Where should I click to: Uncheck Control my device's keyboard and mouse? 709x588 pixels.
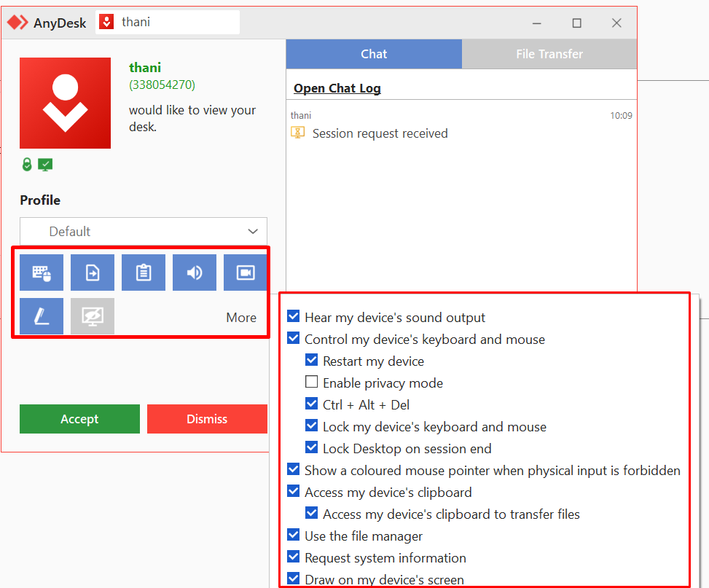point(294,338)
